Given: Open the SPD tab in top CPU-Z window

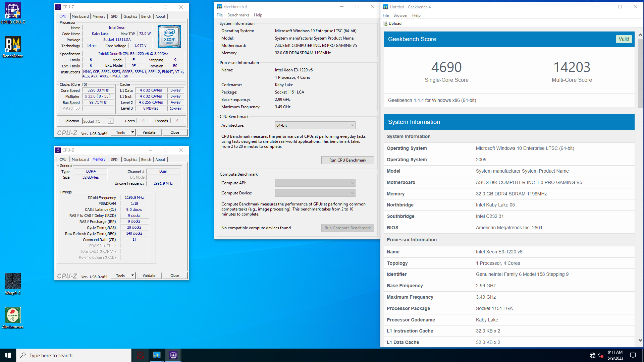Looking at the screenshot, I should [114, 16].
